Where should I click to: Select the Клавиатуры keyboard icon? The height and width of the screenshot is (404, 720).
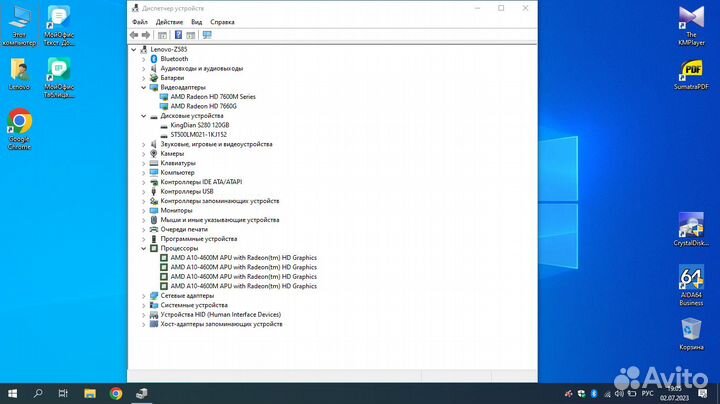tap(154, 163)
